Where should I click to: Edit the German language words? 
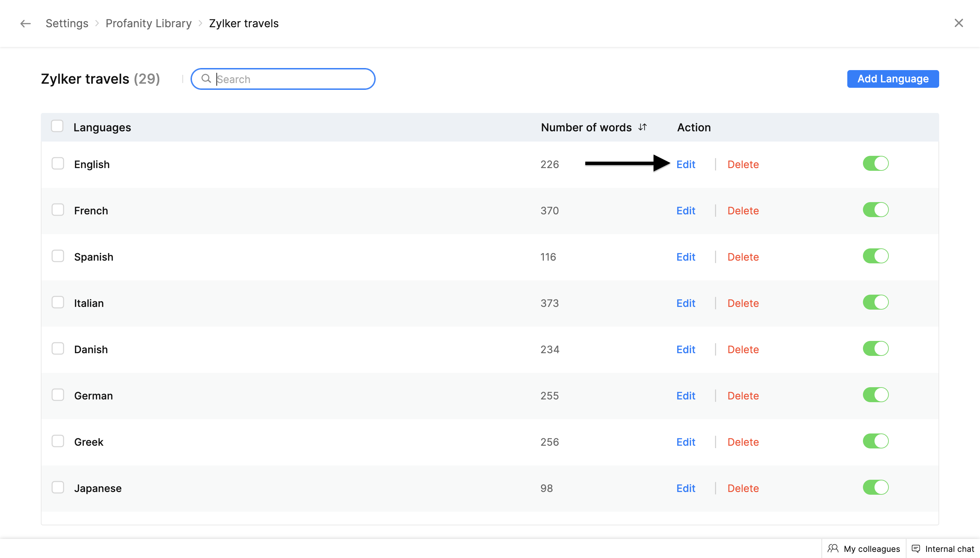(x=685, y=395)
